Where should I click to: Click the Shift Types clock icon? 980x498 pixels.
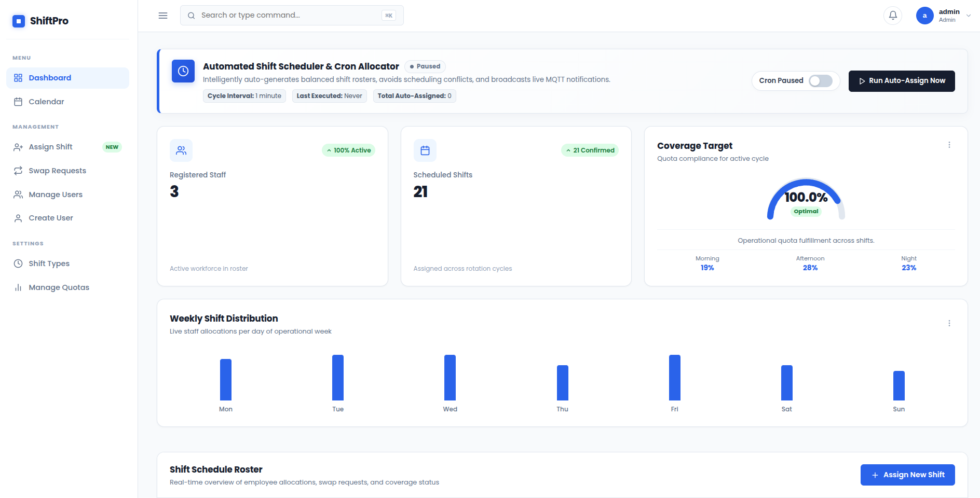pos(18,264)
